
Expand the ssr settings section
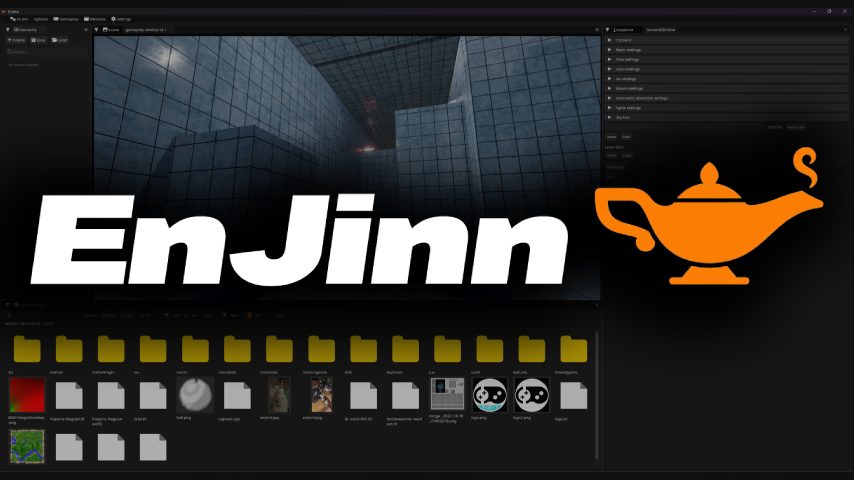click(x=727, y=79)
